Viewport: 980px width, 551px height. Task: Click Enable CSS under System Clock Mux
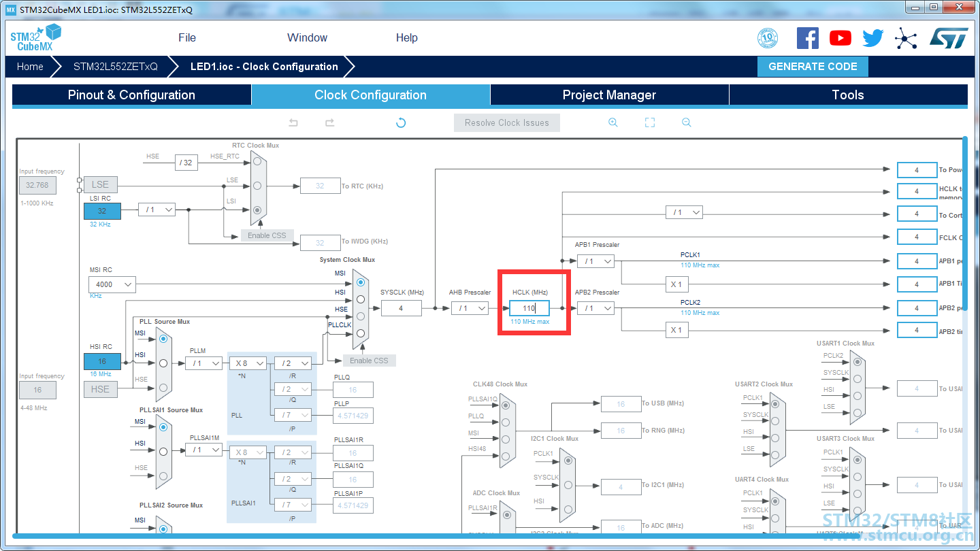(x=369, y=361)
